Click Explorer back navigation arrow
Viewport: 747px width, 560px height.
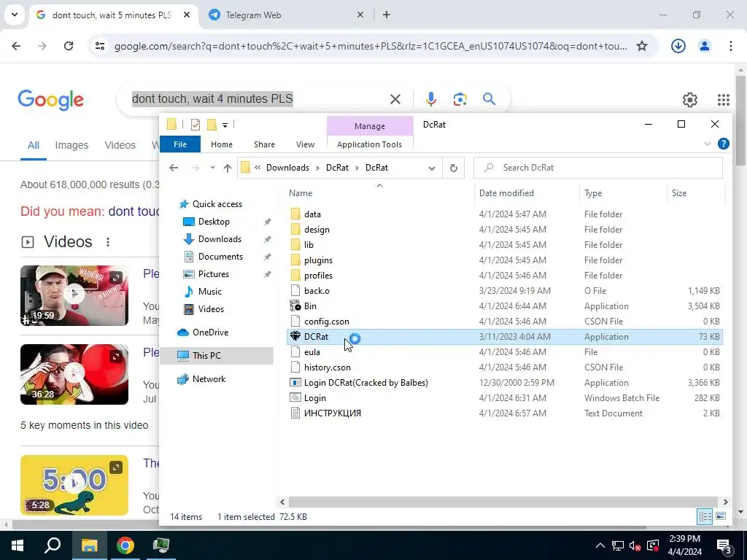point(174,168)
